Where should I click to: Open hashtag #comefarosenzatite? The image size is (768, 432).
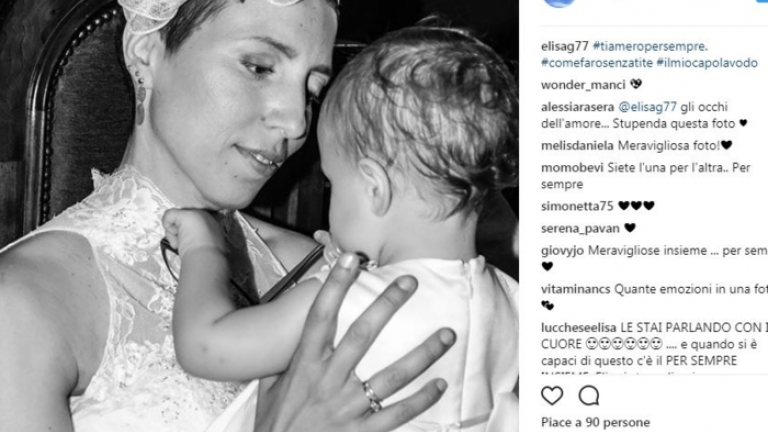(x=597, y=63)
